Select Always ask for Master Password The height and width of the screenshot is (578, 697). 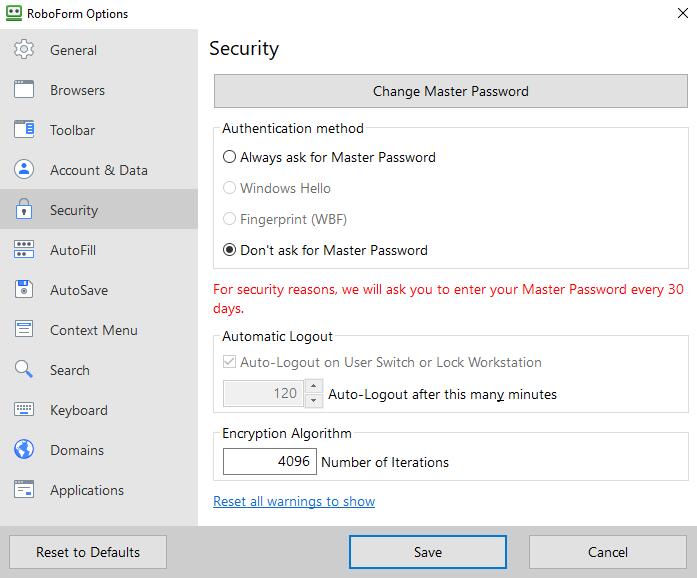click(230, 157)
